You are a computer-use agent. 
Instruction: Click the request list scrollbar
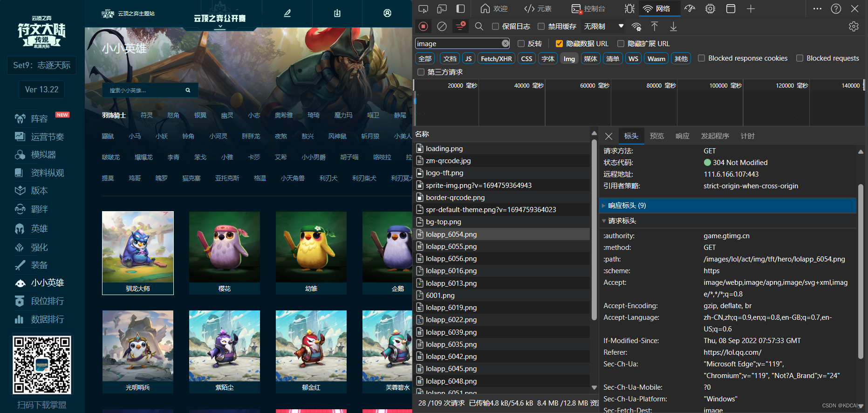tap(594, 230)
